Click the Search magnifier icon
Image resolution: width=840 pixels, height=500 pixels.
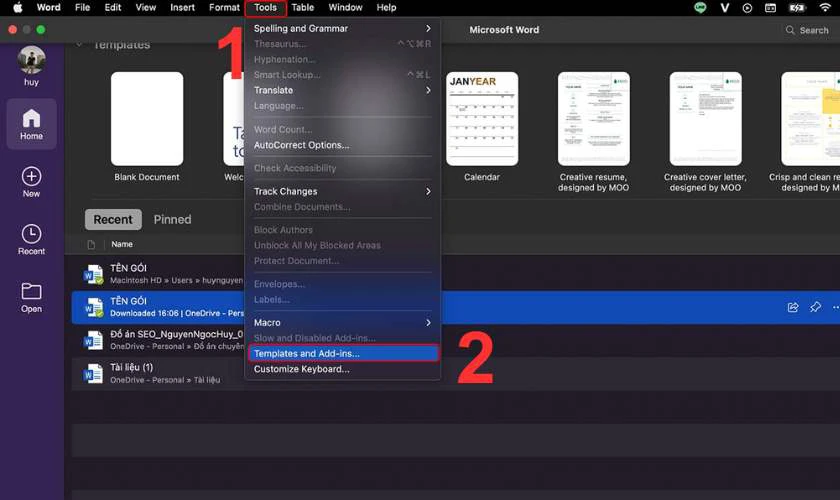coord(790,30)
